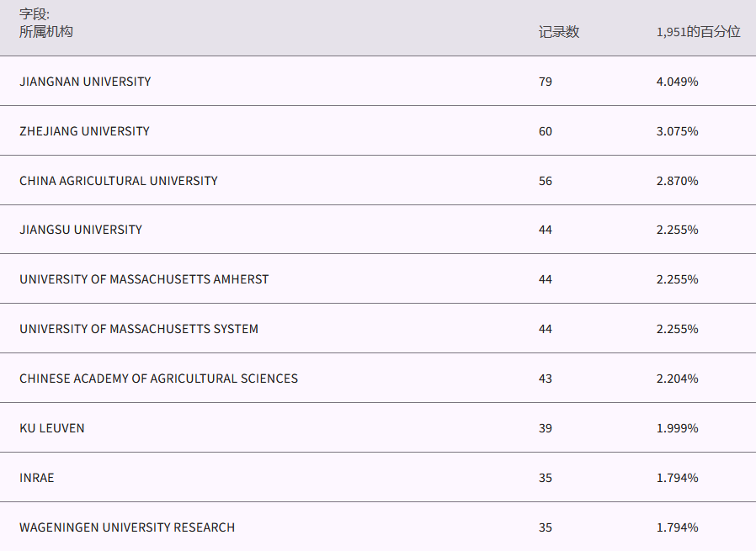Open the ZHEJIANG UNIVERSITY entry
Screen dimensions: 756x551
click(x=84, y=131)
